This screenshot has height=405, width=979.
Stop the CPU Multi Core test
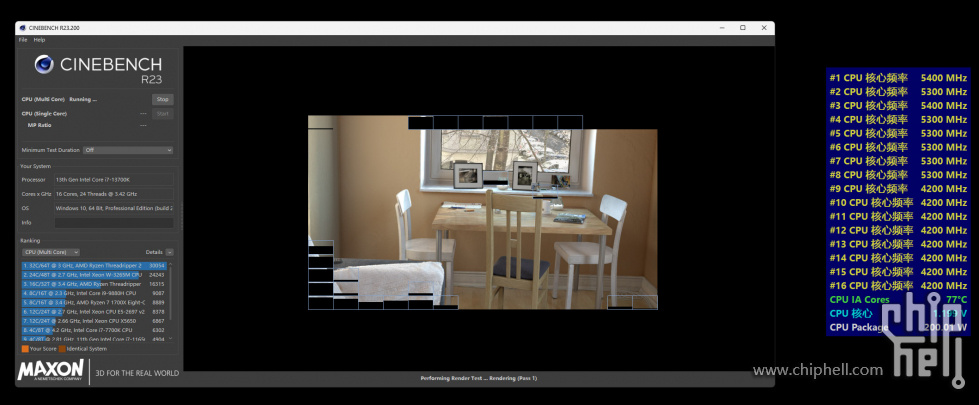162,99
